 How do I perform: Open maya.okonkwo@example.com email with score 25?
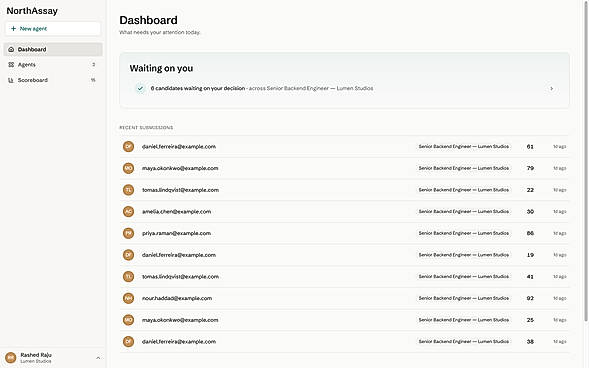tap(180, 320)
